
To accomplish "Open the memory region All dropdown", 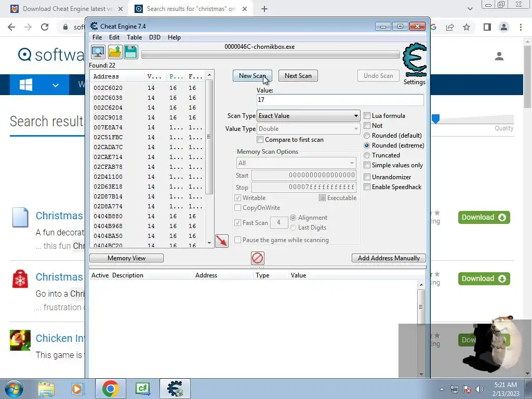I will pos(296,163).
